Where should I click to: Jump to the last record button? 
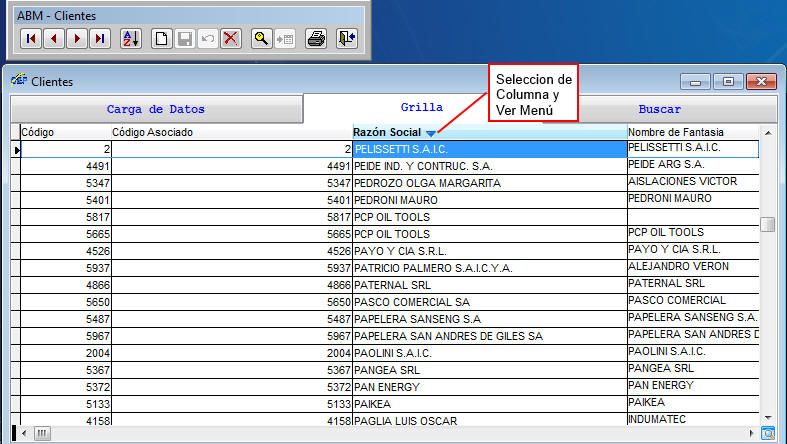(x=99, y=39)
